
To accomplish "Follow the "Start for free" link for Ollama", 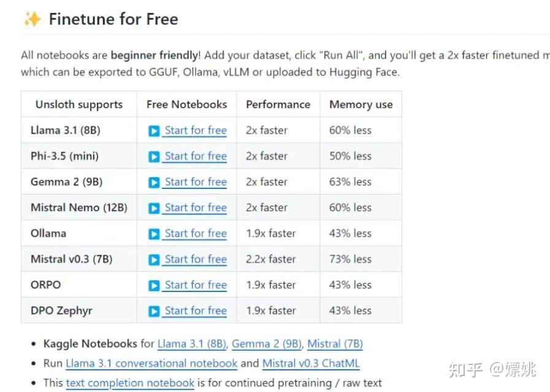I will 196,234.
